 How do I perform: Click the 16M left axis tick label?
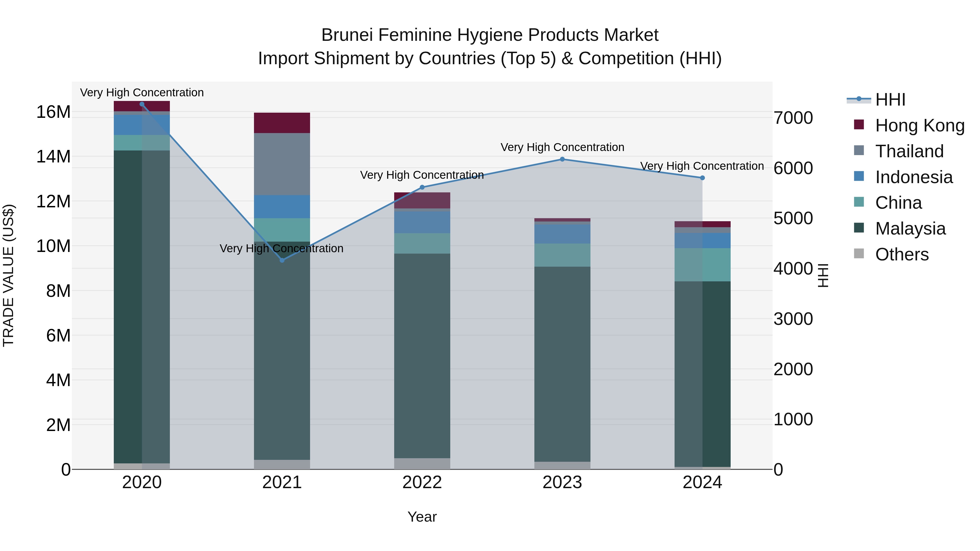point(53,112)
